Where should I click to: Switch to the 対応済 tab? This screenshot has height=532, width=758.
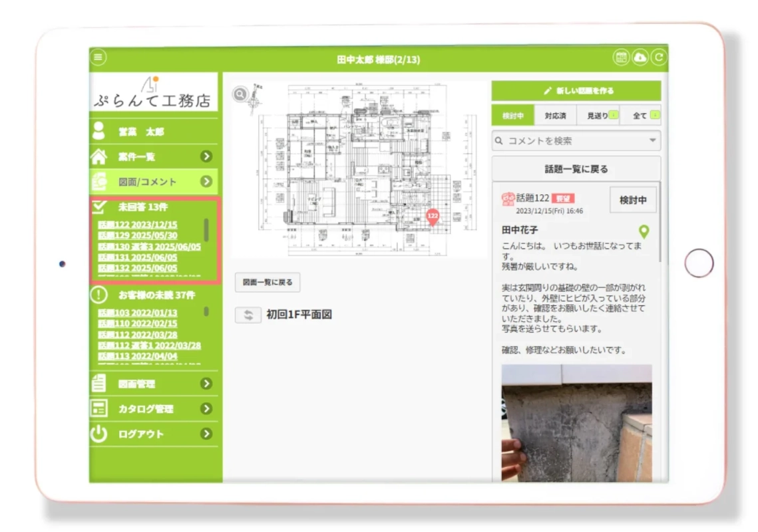point(556,116)
